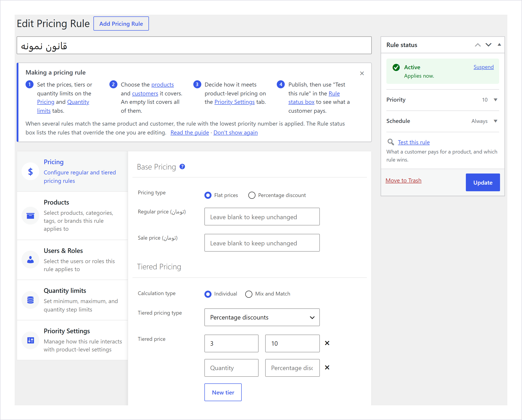Click the Quantity limits stack icon
This screenshot has height=420, width=522.
point(30,300)
